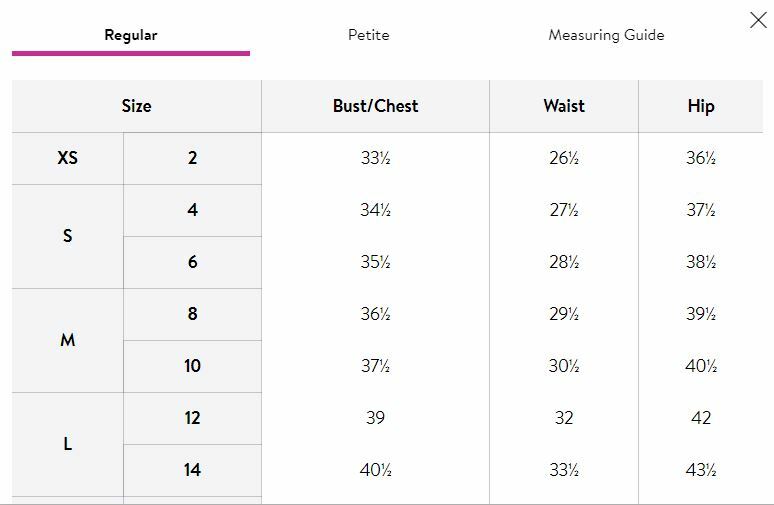Open the Measuring Guide tab
Viewport: 774px width, 505px height.
click(606, 35)
